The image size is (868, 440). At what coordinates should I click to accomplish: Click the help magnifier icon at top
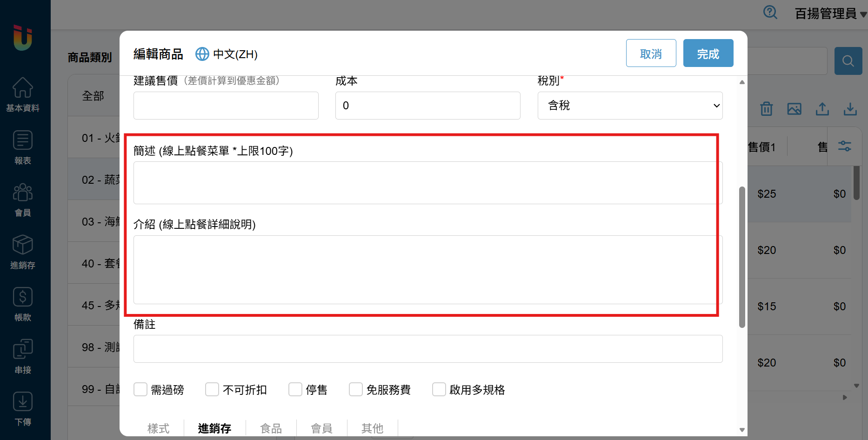pyautogui.click(x=770, y=13)
